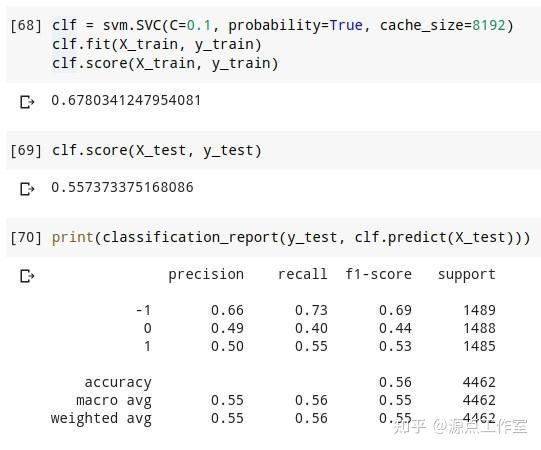Image resolution: width=541 pixels, height=450 pixels.
Task: Click the precision column header
Action: (206, 275)
